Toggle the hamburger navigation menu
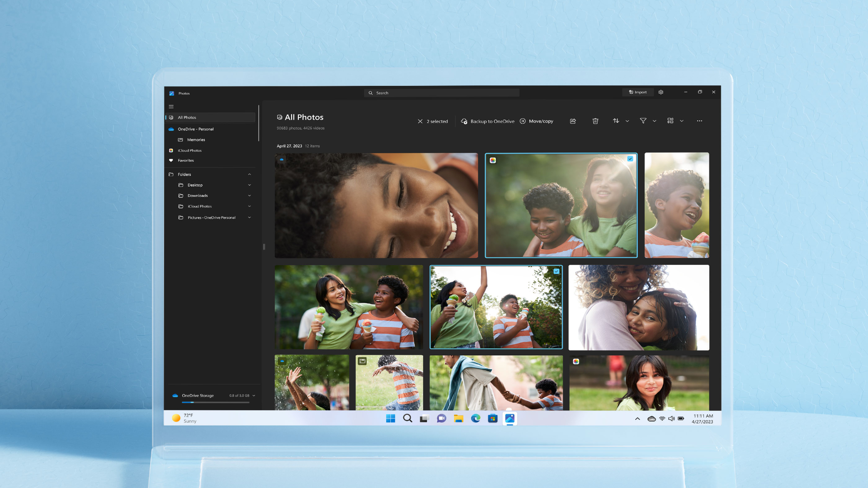The image size is (868, 488). point(171,107)
